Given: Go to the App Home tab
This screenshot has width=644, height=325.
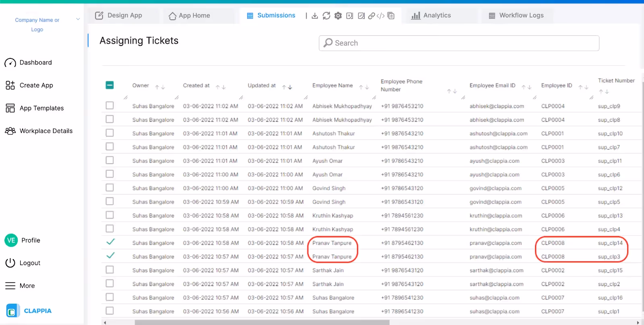Looking at the screenshot, I should pos(189,16).
